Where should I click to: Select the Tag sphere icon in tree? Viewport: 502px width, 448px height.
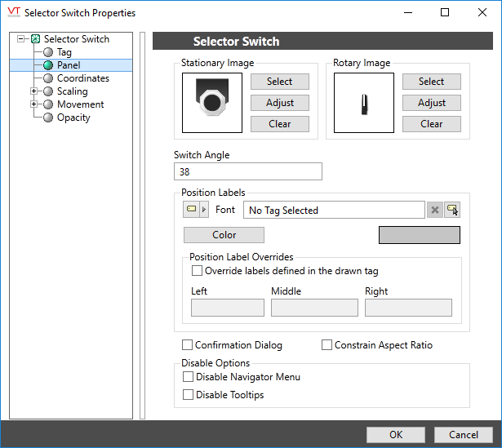(48, 52)
